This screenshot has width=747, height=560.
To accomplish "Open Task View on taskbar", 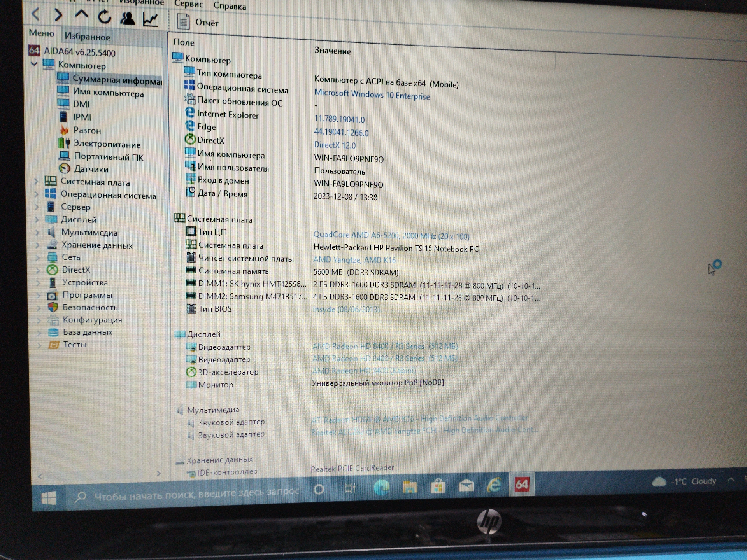I will 350,488.
